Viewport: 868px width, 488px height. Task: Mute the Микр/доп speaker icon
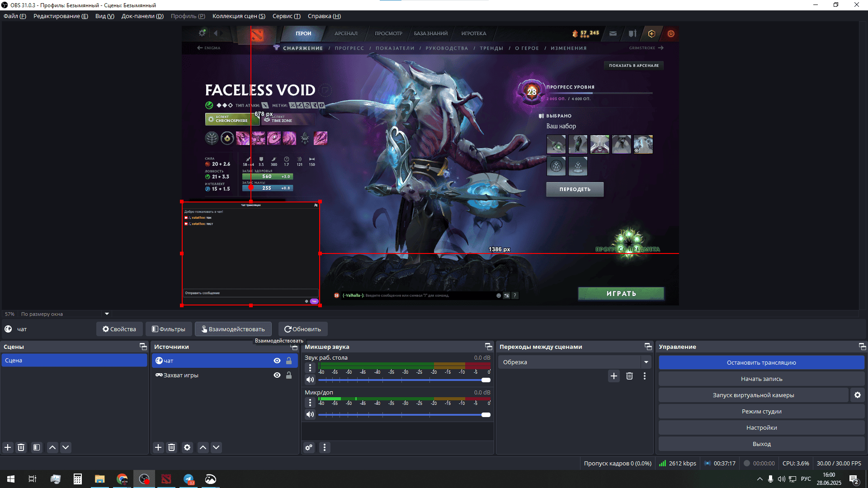tap(310, 414)
